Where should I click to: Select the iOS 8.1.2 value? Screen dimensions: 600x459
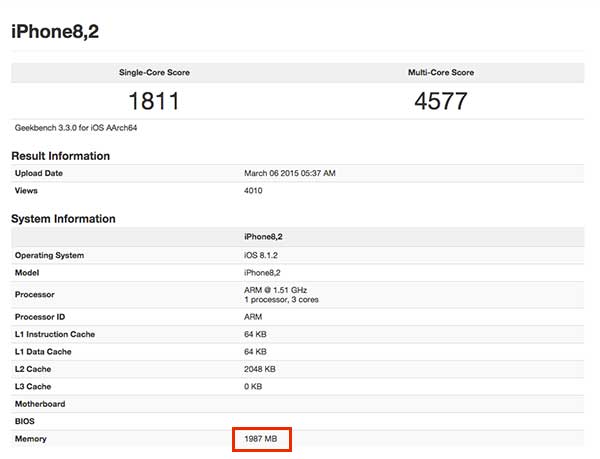[x=261, y=255]
